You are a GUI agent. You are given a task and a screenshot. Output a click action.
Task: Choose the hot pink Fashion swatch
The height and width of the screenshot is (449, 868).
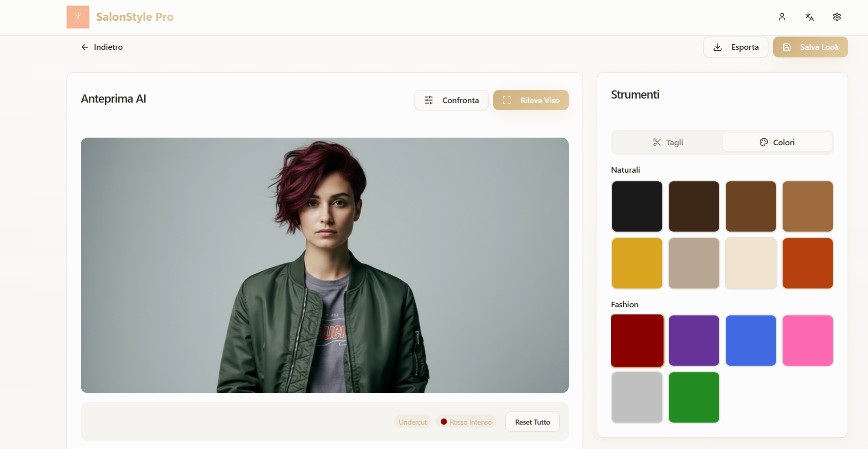(x=808, y=340)
